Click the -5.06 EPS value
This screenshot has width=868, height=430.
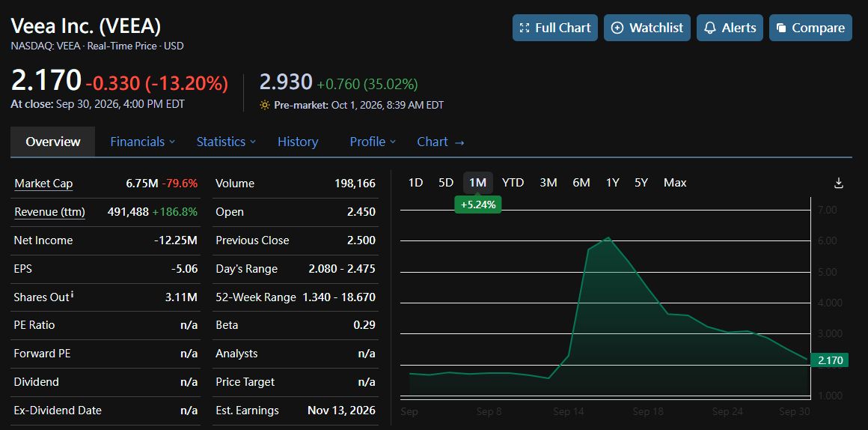[184, 269]
